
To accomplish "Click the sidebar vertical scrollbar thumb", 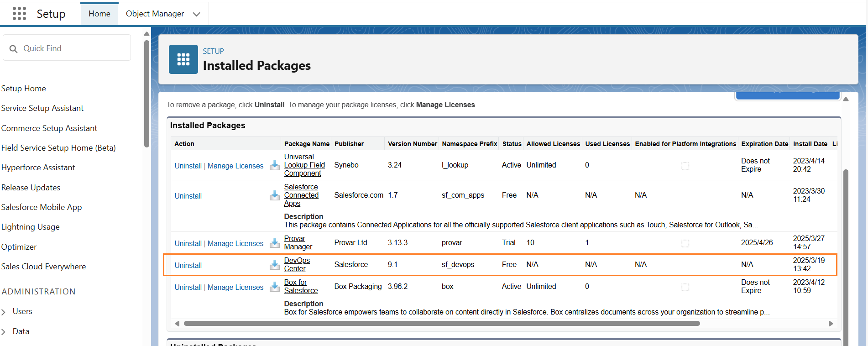I will point(146,94).
